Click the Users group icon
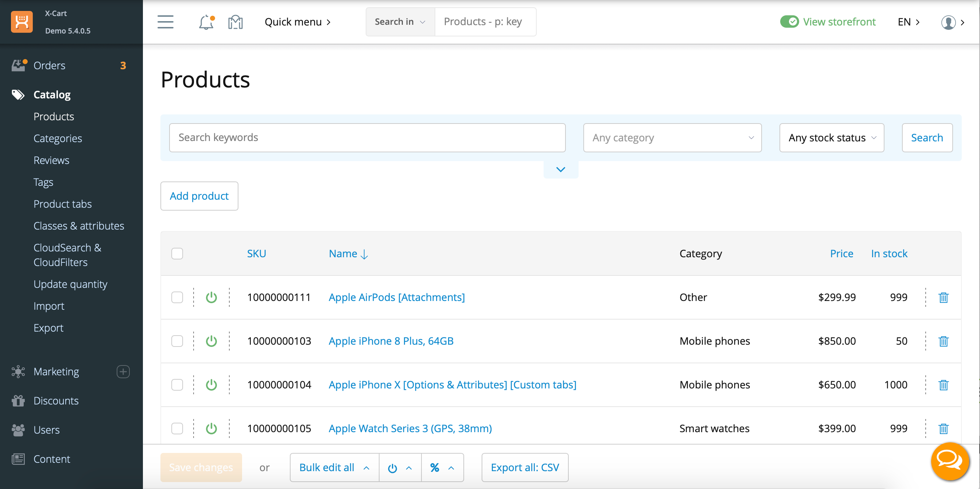980x489 pixels. (18, 430)
